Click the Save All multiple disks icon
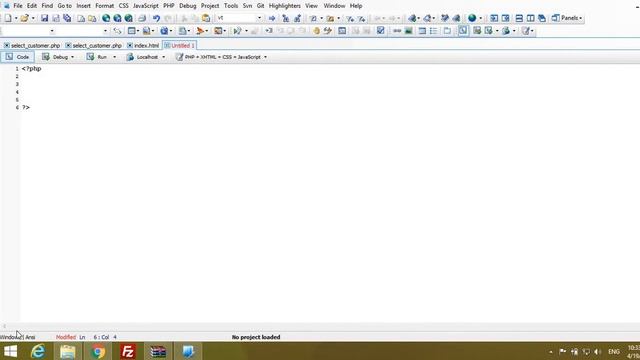 (67, 18)
